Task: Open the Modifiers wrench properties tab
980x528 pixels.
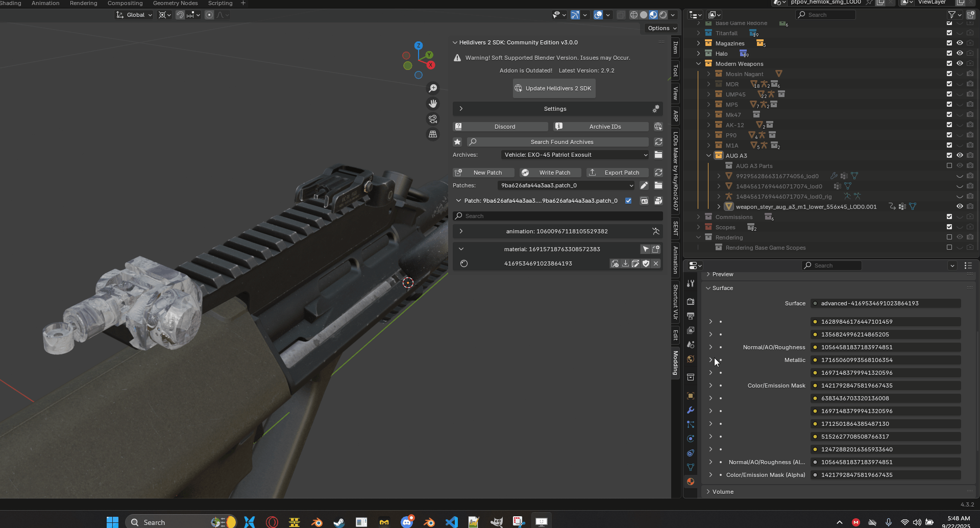Action: (691, 410)
